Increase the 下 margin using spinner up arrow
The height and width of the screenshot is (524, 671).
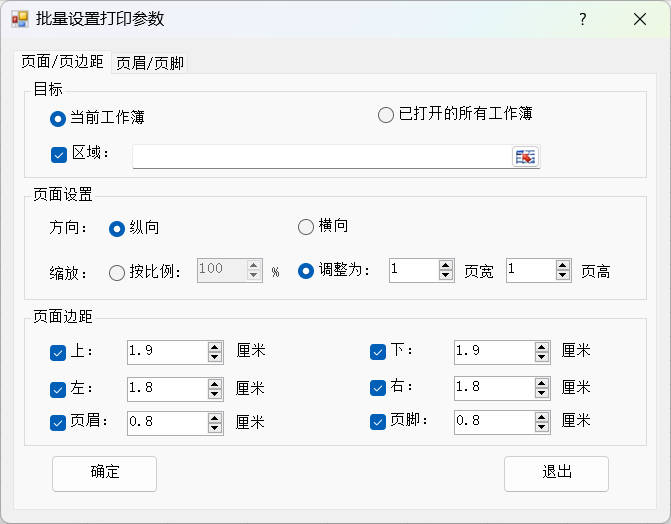click(542, 347)
